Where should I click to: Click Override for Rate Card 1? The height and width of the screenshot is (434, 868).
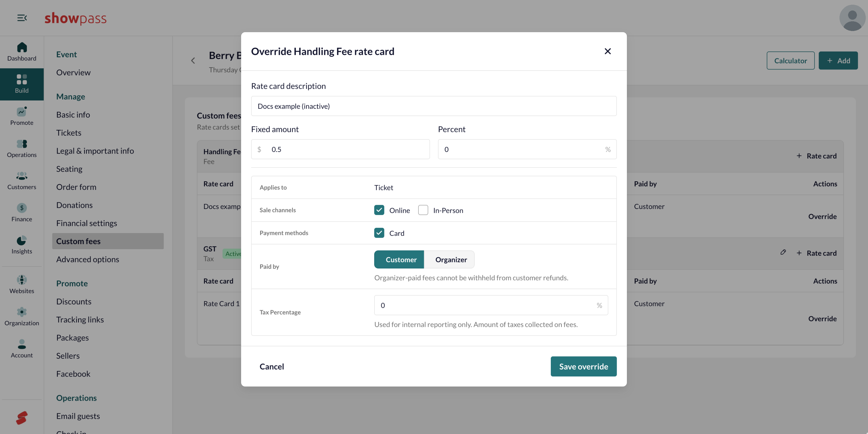822,318
